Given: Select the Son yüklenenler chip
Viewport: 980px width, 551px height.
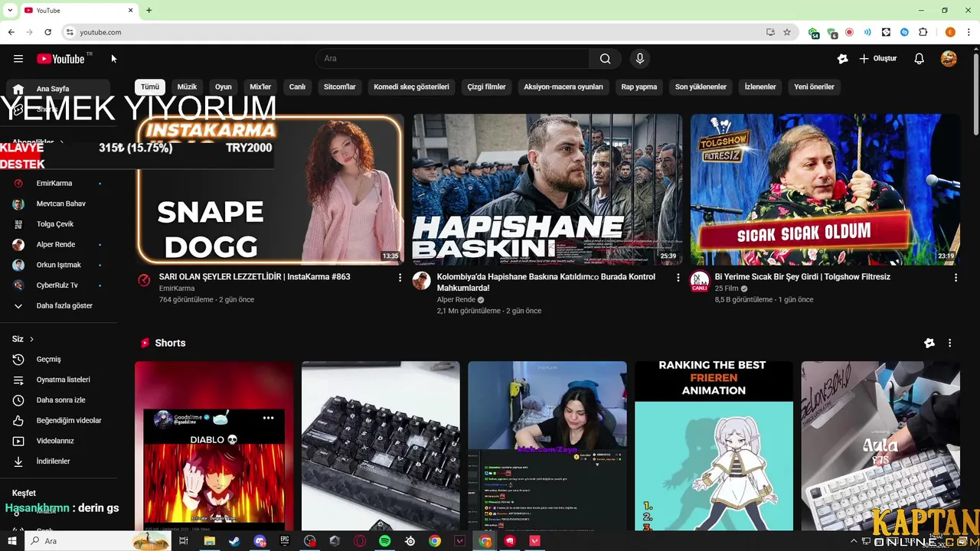Looking at the screenshot, I should 701,86.
